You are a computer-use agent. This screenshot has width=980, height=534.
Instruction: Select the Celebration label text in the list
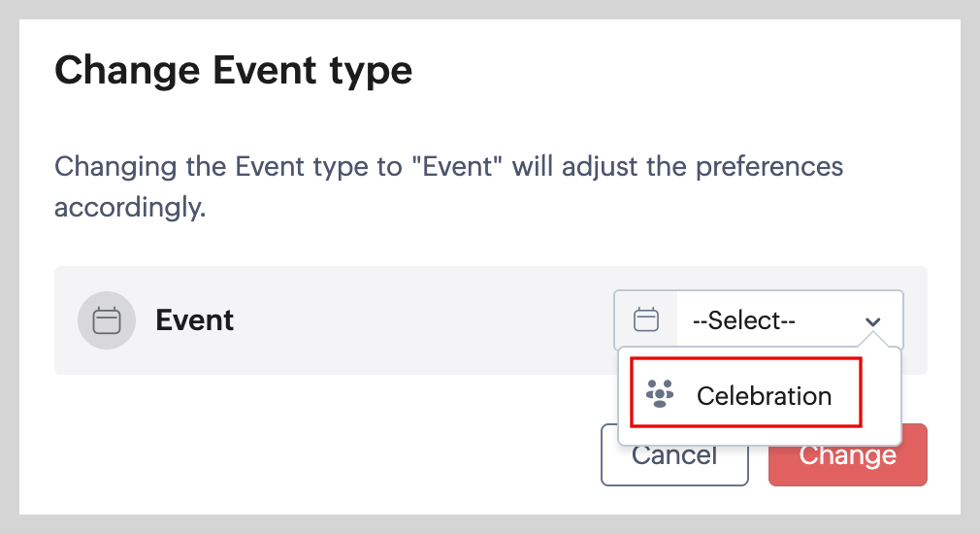pos(764,396)
